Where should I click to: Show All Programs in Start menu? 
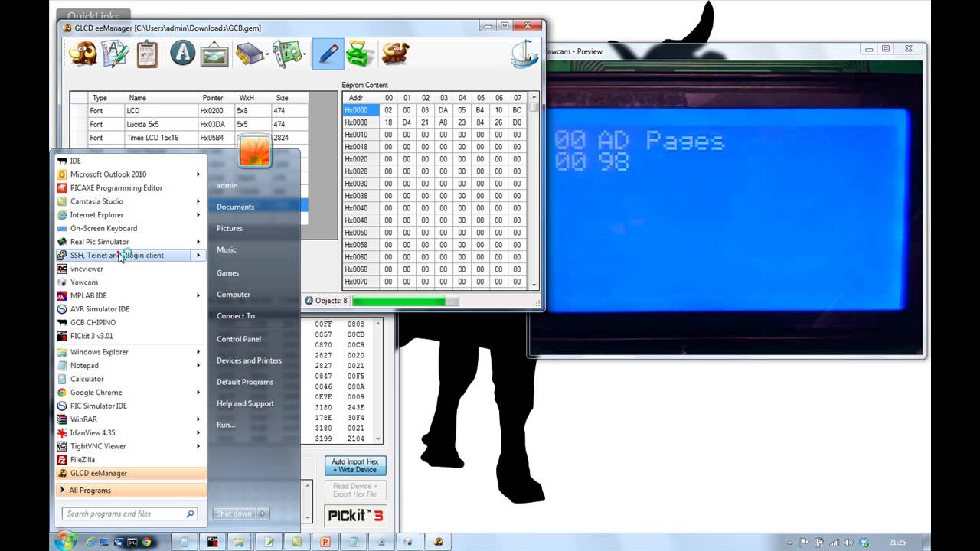pos(131,490)
